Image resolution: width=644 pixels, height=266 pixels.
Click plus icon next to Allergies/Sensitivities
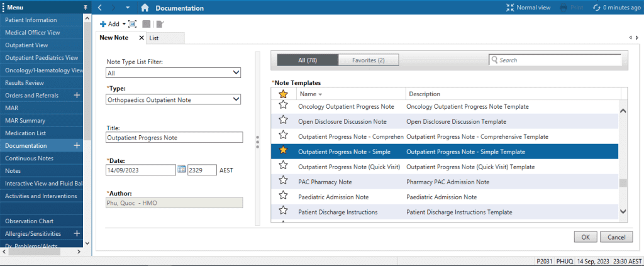pos(77,234)
